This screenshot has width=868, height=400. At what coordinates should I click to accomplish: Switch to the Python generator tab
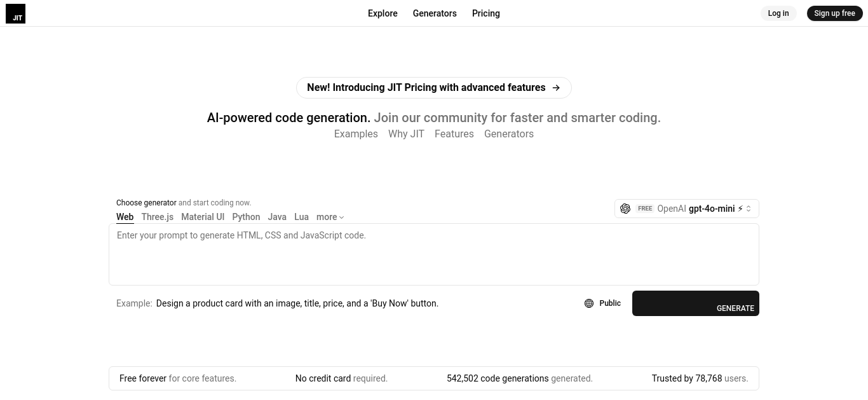pyautogui.click(x=246, y=217)
